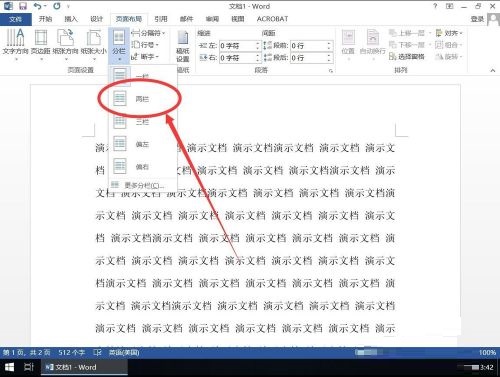Open 纸张方向 (Orientation) tool
This screenshot has height=377, width=500.
[x=65, y=44]
